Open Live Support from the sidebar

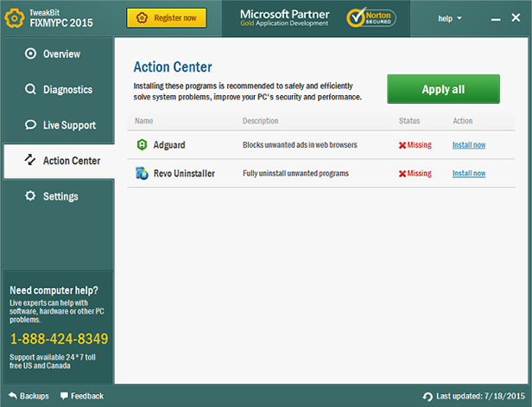click(x=59, y=125)
